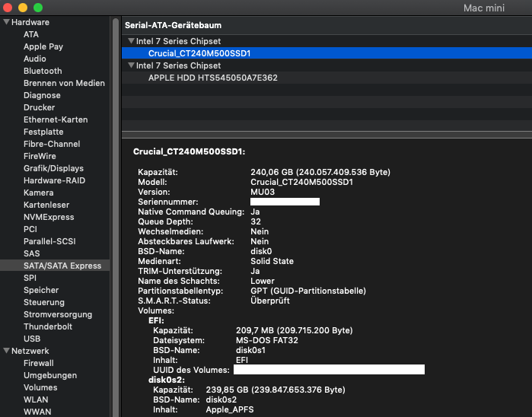The image size is (532, 417).
Task: Click the BSD-Name value disk0
Action: 261,251
